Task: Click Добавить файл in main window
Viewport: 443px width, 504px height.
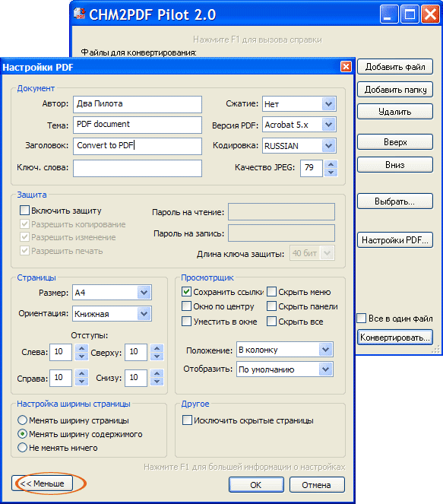Action: [395, 67]
